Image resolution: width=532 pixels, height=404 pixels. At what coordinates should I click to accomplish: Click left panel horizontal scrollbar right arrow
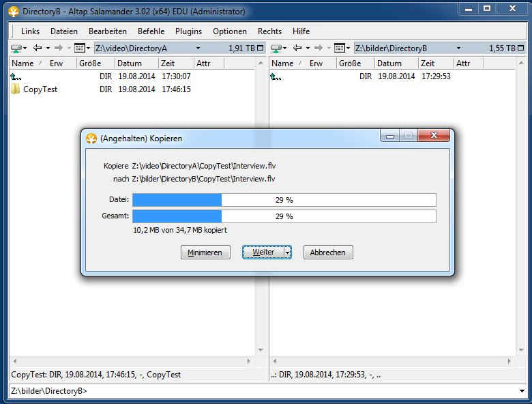click(248, 362)
